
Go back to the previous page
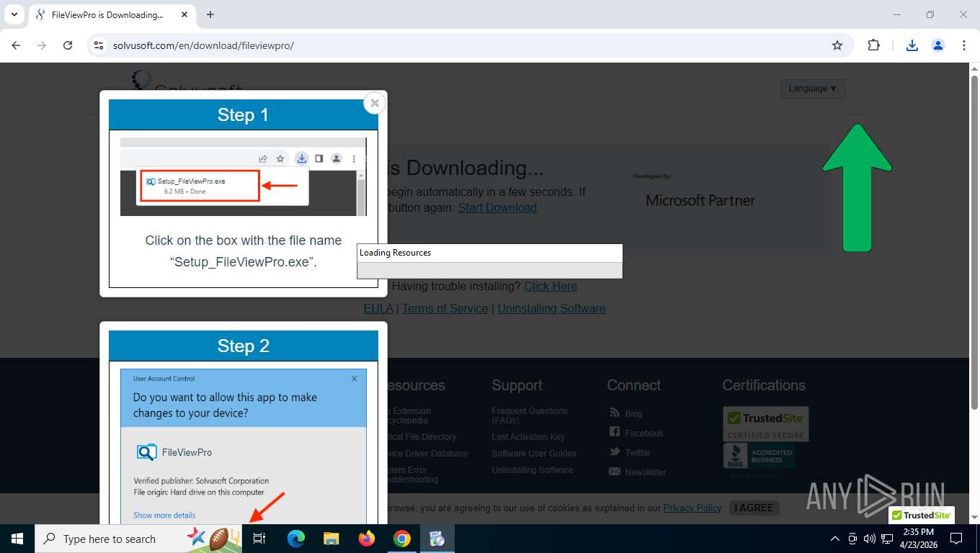coord(16,45)
